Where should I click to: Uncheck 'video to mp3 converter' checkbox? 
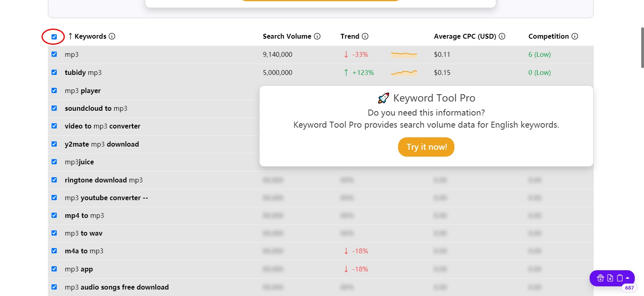[x=54, y=126]
